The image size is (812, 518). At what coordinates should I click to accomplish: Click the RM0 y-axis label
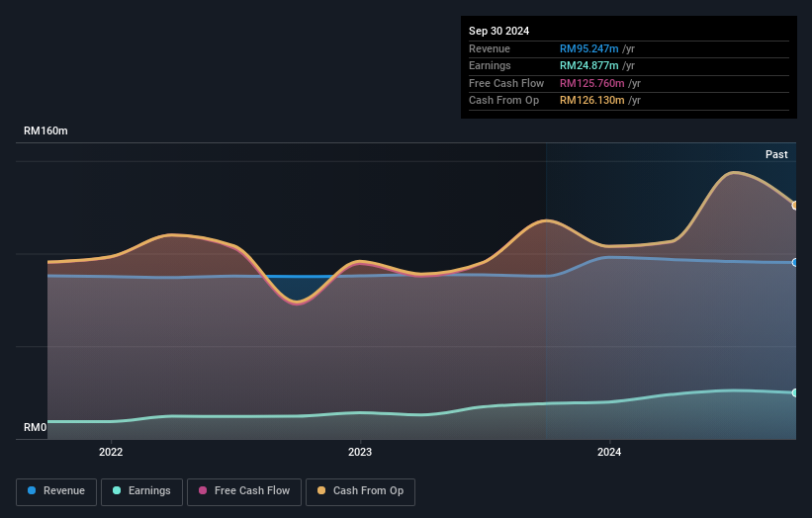tap(36, 427)
